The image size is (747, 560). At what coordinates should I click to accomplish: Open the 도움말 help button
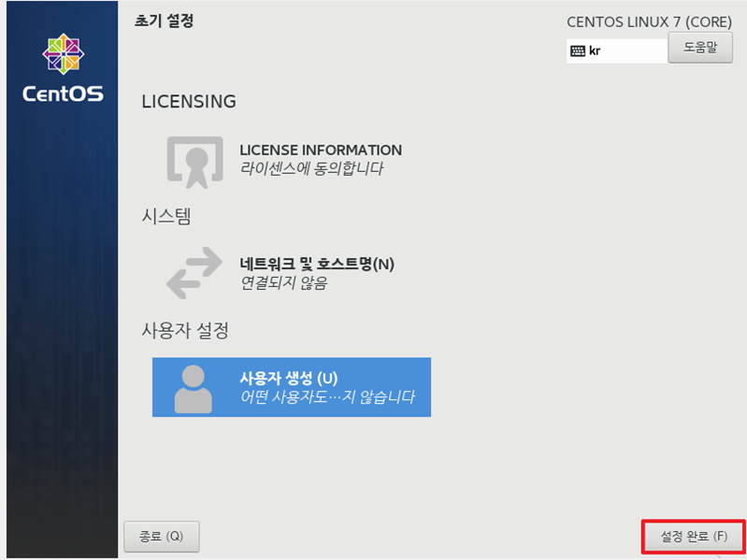[700, 48]
